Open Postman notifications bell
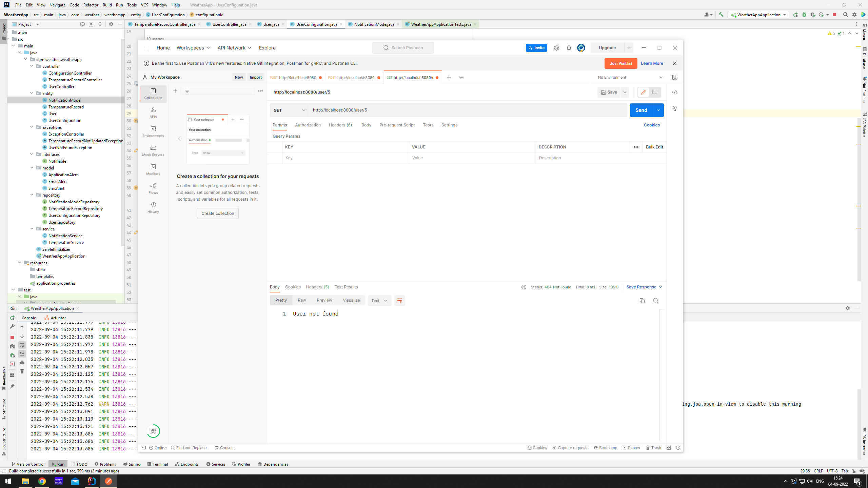 click(x=569, y=48)
